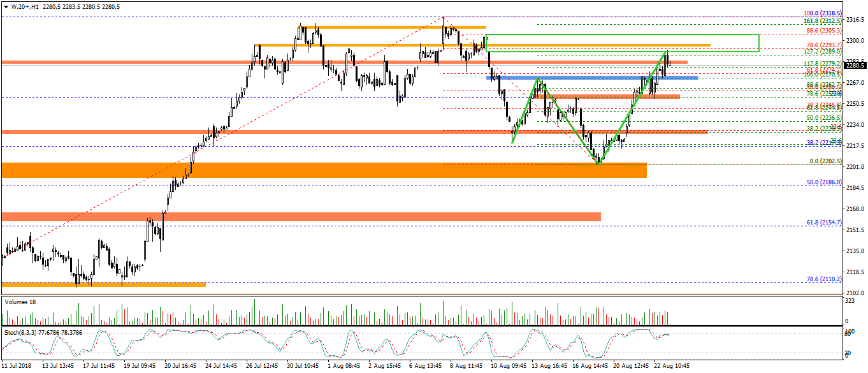This screenshot has width=868, height=373.
Task: Select the salmon zone rectangle near 2168
Action: 301,217
